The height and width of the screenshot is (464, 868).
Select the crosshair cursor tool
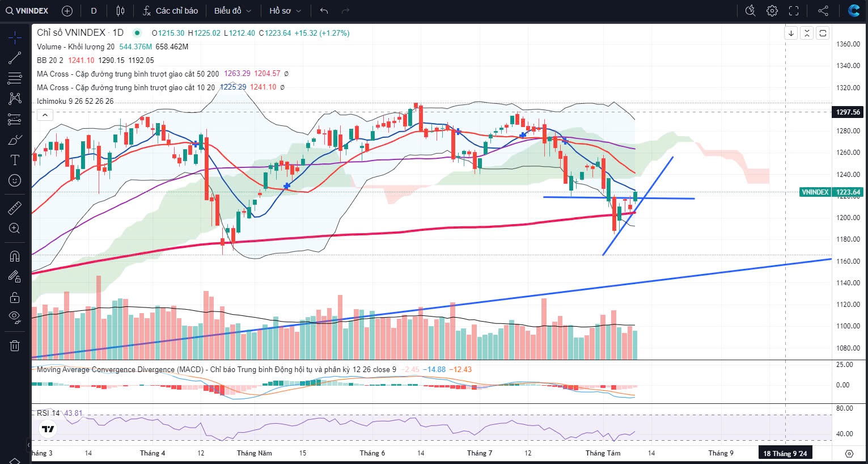tap(15, 38)
